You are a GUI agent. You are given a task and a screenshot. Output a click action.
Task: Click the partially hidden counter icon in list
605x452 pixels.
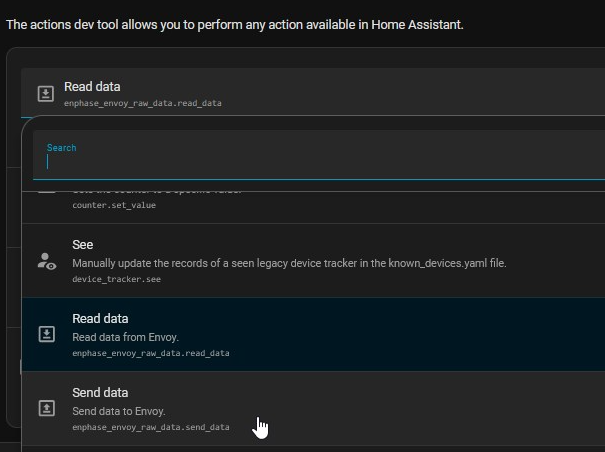(46, 192)
